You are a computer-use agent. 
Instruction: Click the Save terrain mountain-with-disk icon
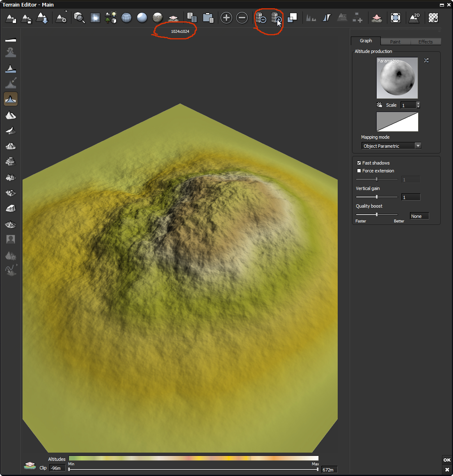click(x=26, y=18)
